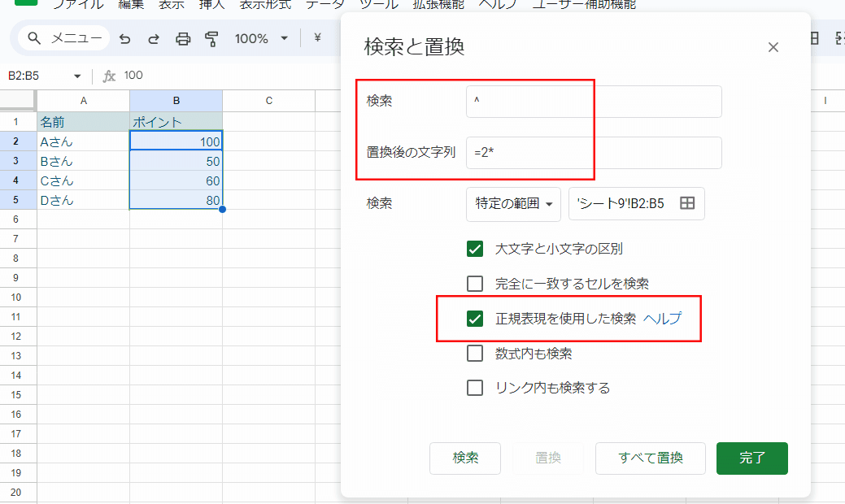Viewport: 845px width, 504px height.
Task: Click cell with value 100
Action: (x=176, y=141)
